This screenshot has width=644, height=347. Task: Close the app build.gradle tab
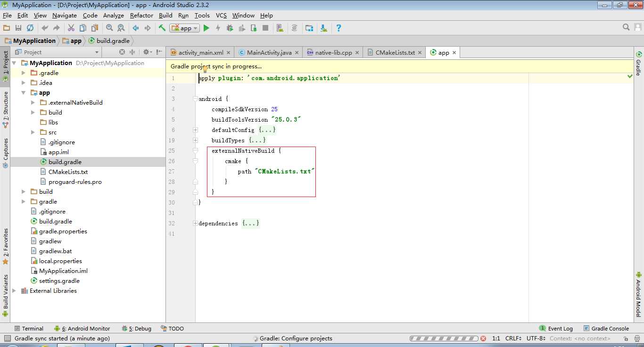(454, 53)
